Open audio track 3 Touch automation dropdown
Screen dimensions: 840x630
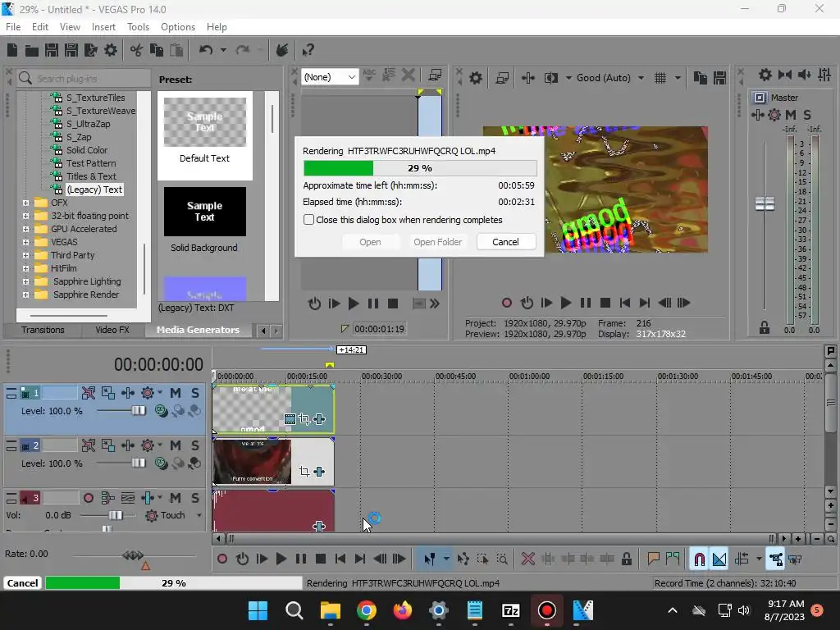[199, 515]
